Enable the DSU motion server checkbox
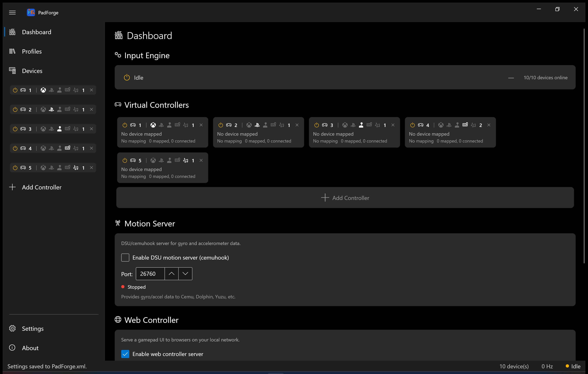Screen dimensions: 588x374 tap(125, 257)
